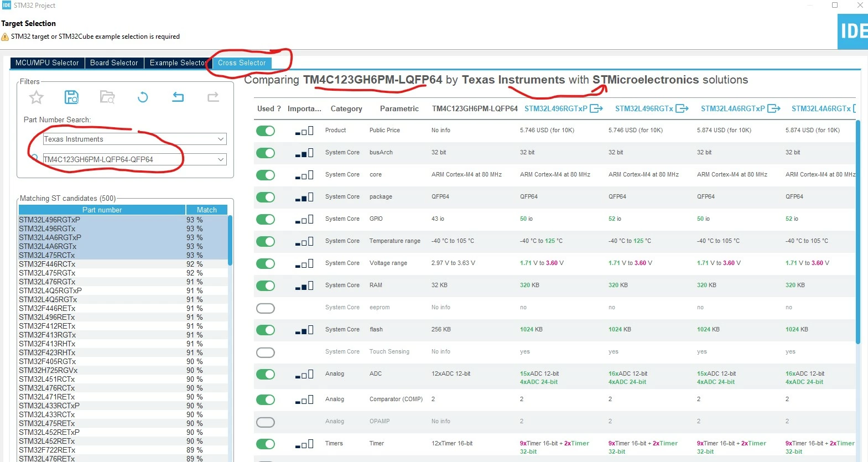Image resolution: width=868 pixels, height=462 pixels.
Task: Expand the TM4C123GH6PM part number dropdown
Action: tap(135, 159)
